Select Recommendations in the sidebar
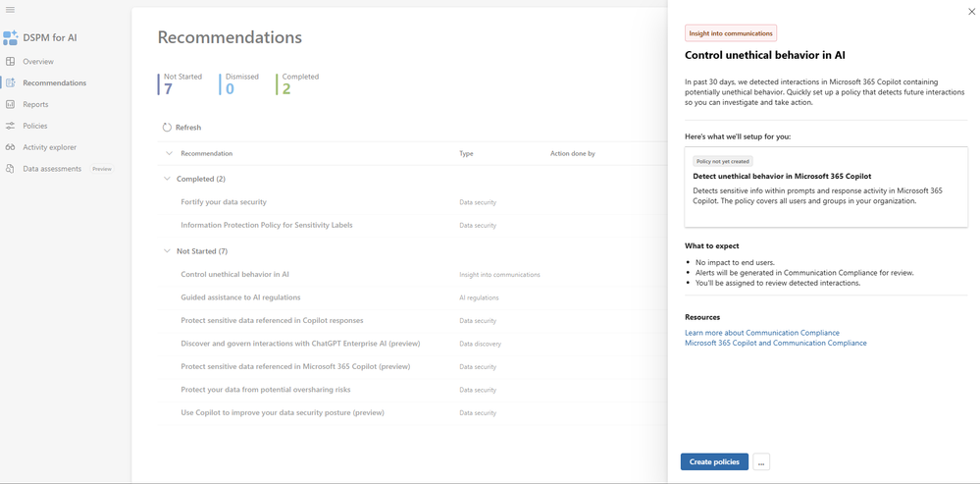This screenshot has width=980, height=484. coord(54,82)
